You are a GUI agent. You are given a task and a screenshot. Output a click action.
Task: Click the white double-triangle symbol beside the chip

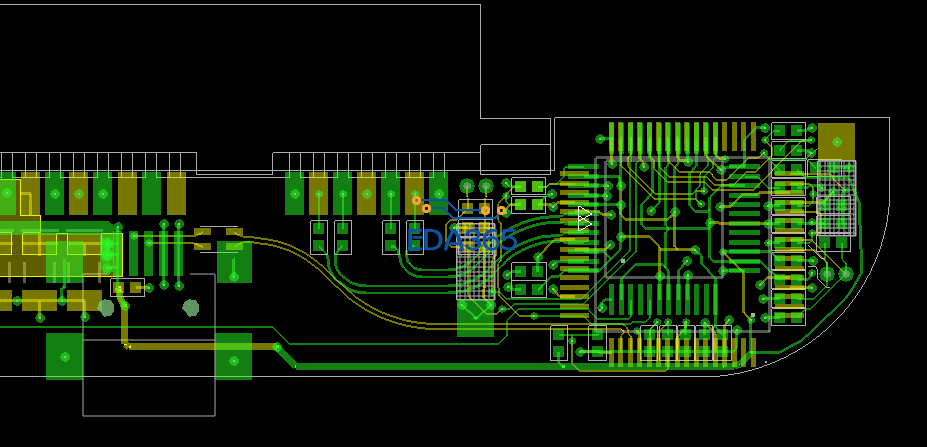[x=585, y=218]
